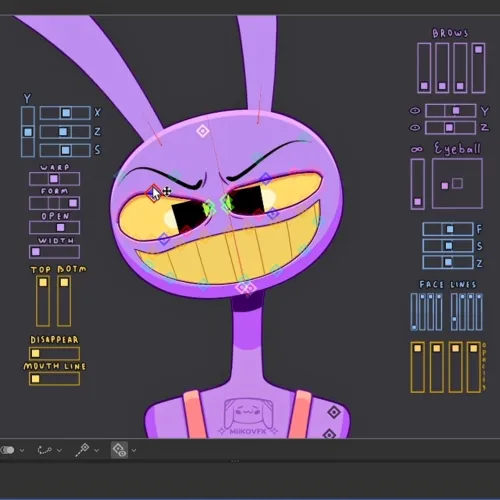Click the first BROWS slider handle
The width and height of the screenshot is (500, 500).
click(x=424, y=86)
